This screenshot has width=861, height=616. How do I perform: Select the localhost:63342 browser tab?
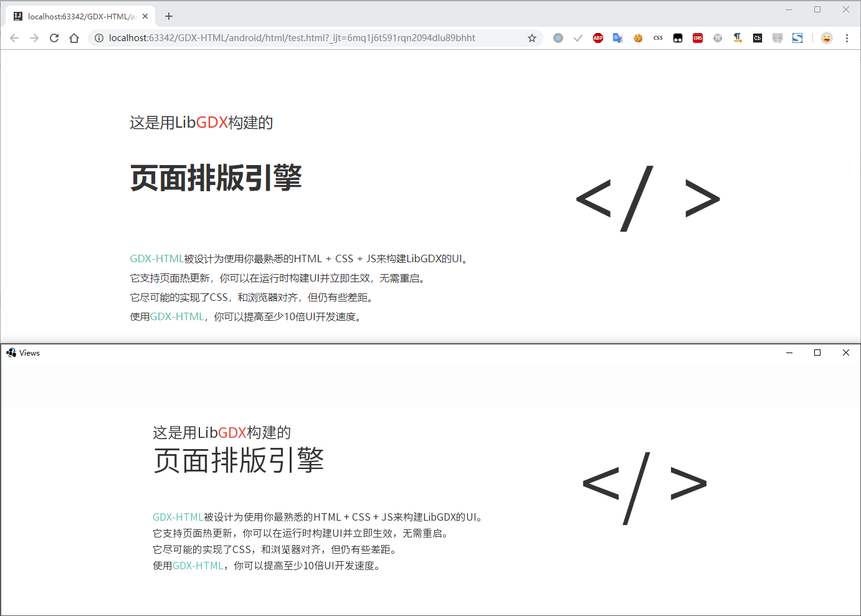[x=78, y=16]
